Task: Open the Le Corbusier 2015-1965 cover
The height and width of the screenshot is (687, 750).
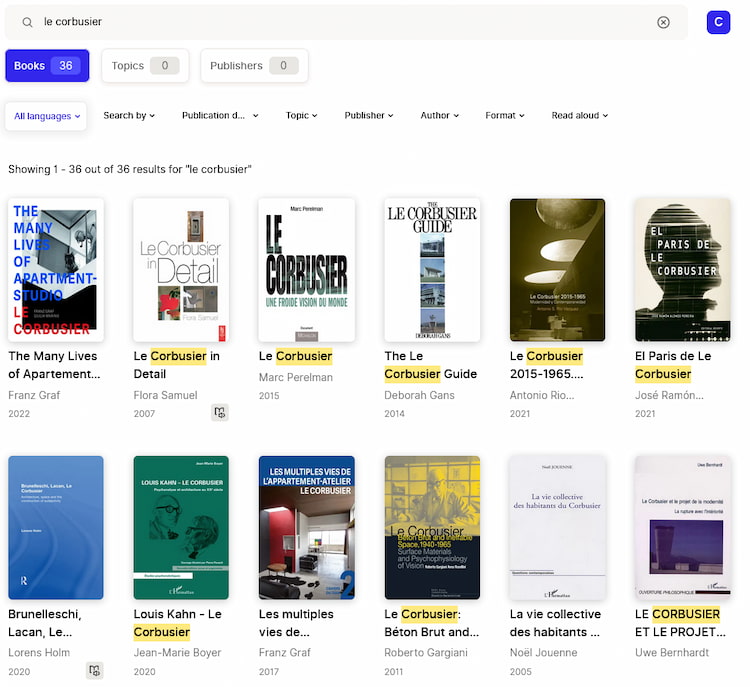Action: tap(557, 270)
